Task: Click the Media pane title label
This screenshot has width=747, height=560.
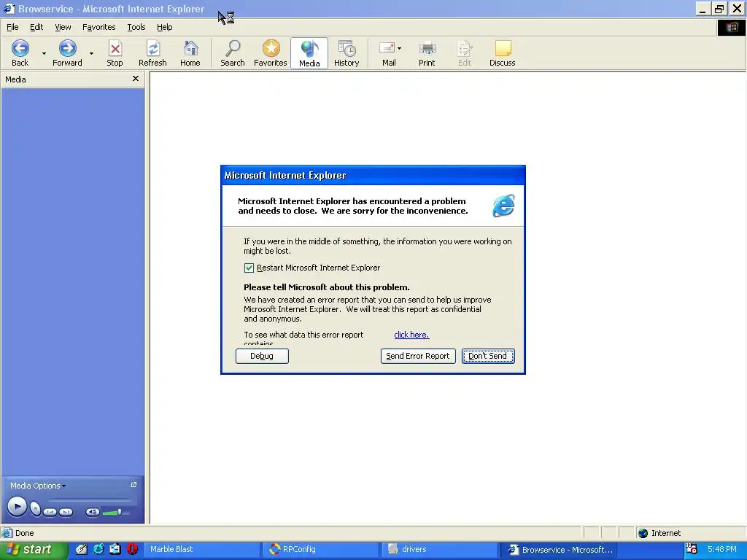Action: coord(15,79)
